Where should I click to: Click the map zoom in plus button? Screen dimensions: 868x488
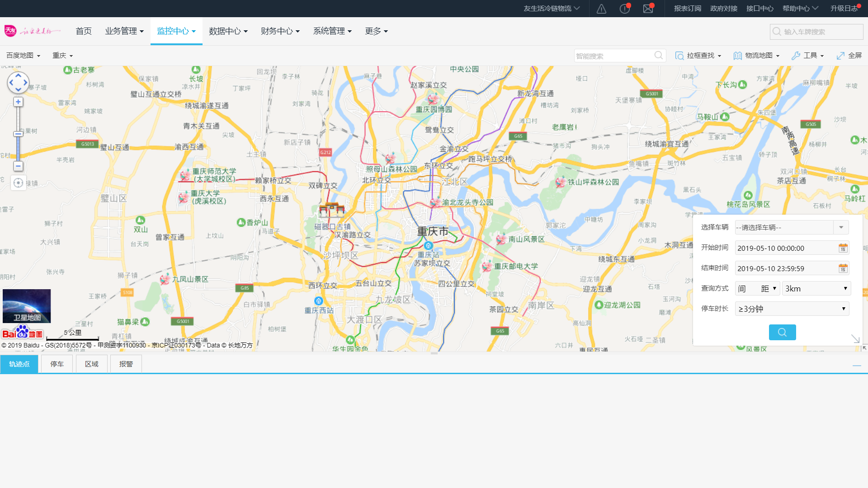(18, 102)
